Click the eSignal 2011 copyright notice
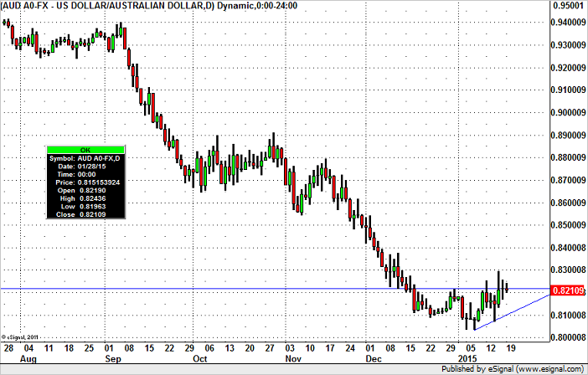The image size is (588, 375). click(x=20, y=337)
